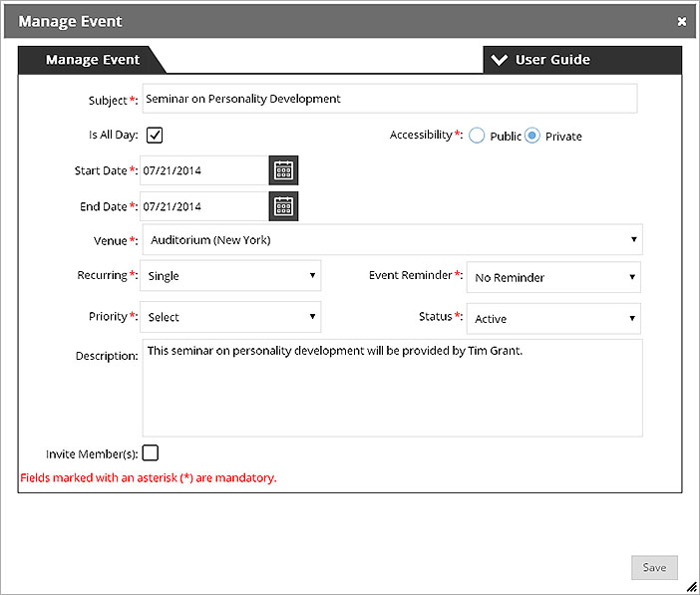
Task: Click in the Description text area
Action: pyautogui.click(x=393, y=388)
